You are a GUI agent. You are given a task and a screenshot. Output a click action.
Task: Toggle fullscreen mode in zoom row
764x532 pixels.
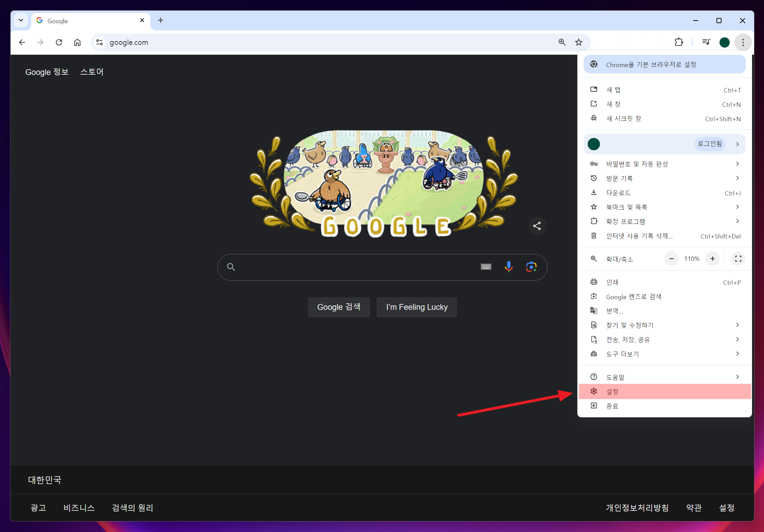click(738, 259)
